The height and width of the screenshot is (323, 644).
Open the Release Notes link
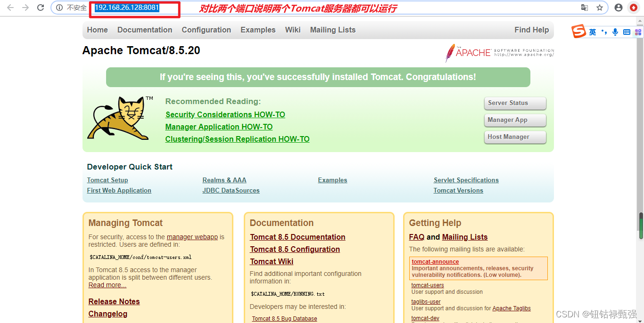pos(114,301)
